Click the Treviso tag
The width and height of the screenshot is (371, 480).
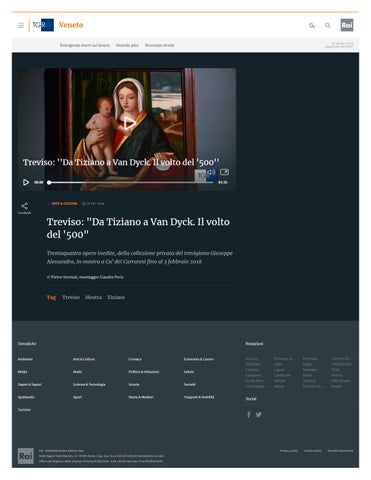pyautogui.click(x=71, y=297)
